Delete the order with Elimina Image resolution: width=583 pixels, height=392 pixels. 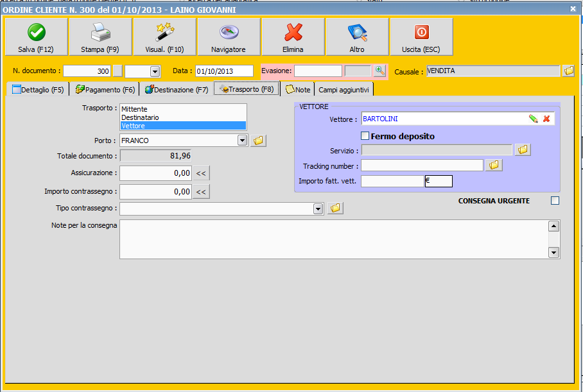pos(293,37)
